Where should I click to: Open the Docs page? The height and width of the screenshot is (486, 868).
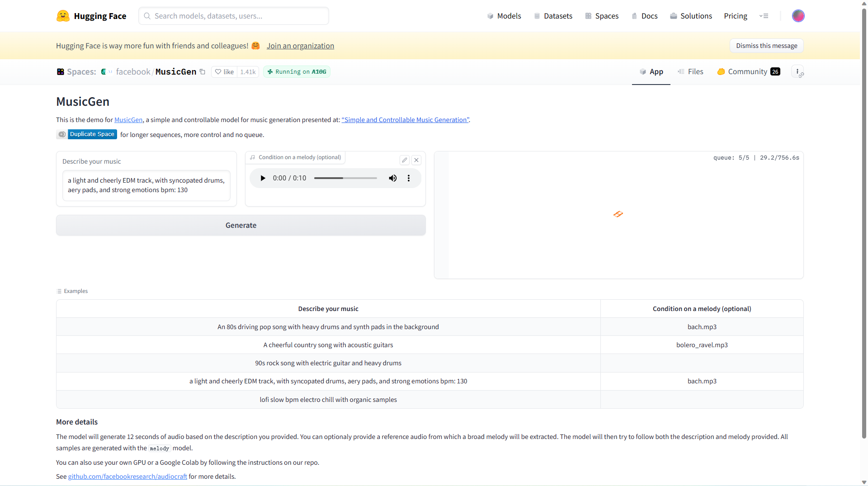[644, 16]
